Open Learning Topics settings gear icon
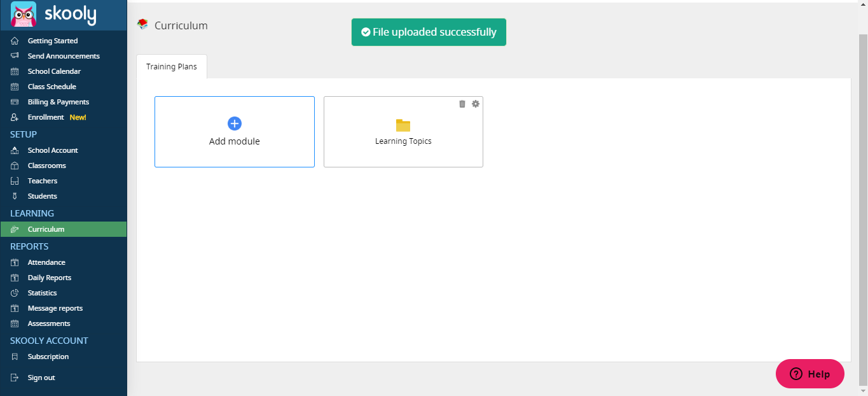 tap(476, 104)
